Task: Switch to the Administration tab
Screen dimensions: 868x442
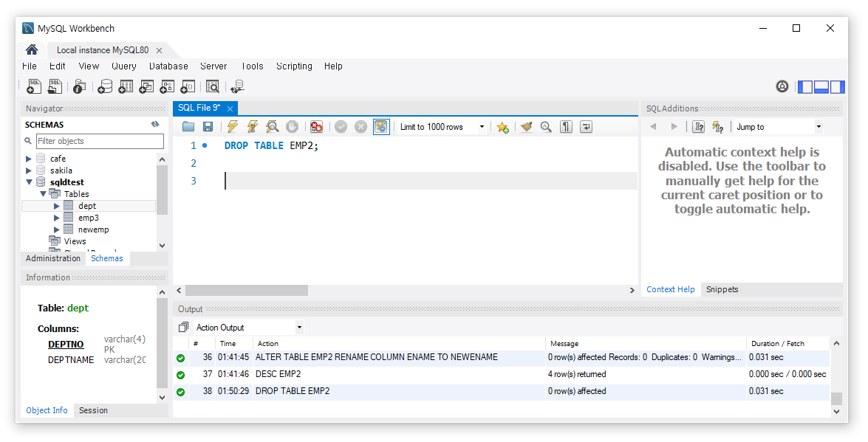Action: 52,258
